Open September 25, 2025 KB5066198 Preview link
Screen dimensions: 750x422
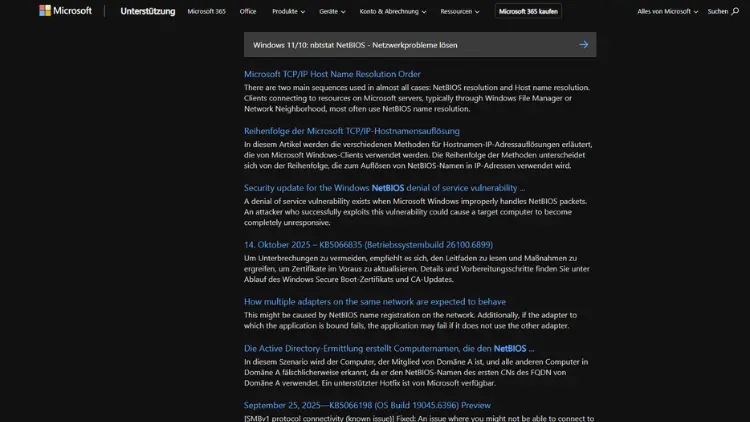(x=367, y=405)
